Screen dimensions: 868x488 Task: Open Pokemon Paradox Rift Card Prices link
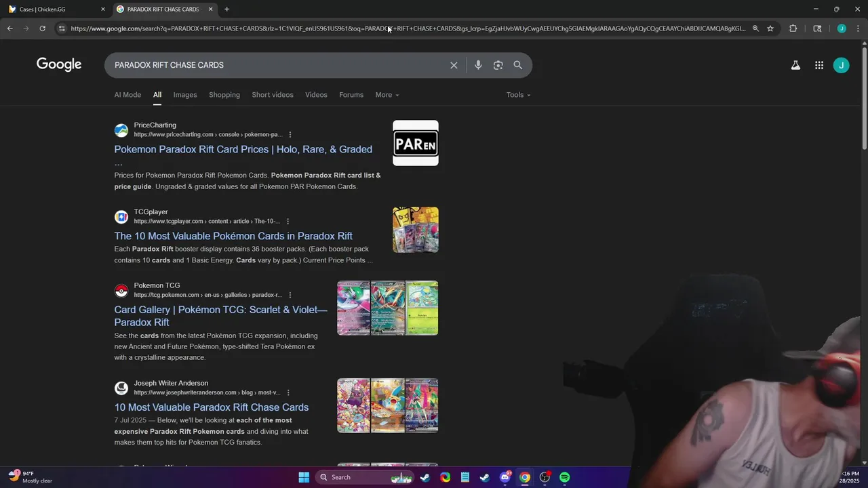pyautogui.click(x=243, y=149)
